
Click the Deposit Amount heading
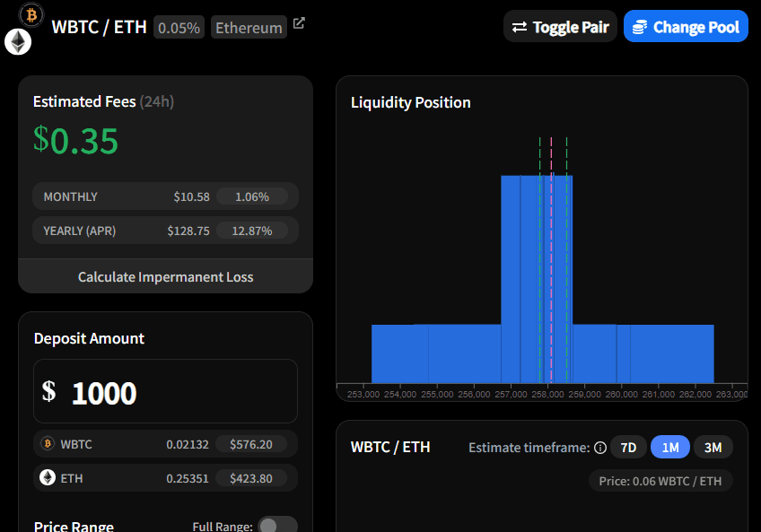pyautogui.click(x=89, y=338)
